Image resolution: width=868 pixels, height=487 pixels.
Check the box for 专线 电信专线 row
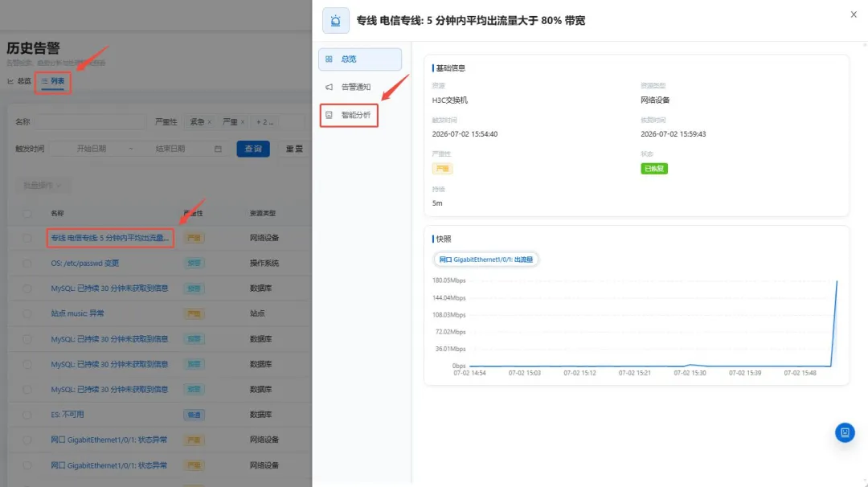pos(27,238)
